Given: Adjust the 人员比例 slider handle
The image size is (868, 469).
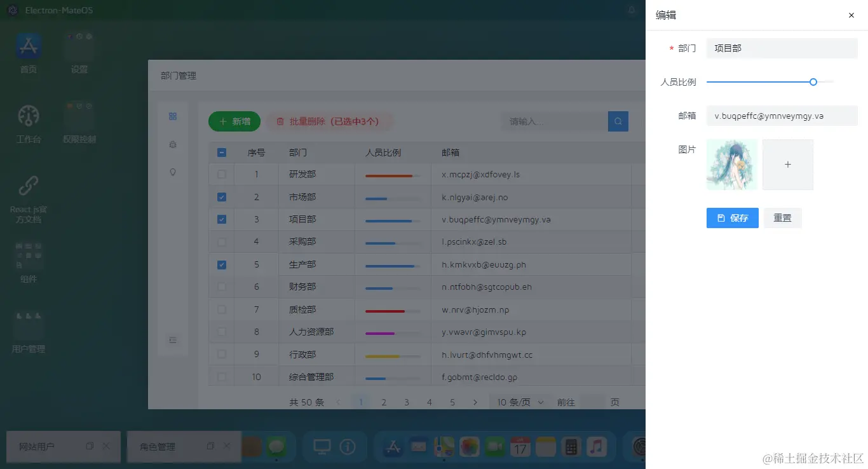Looking at the screenshot, I should (813, 82).
